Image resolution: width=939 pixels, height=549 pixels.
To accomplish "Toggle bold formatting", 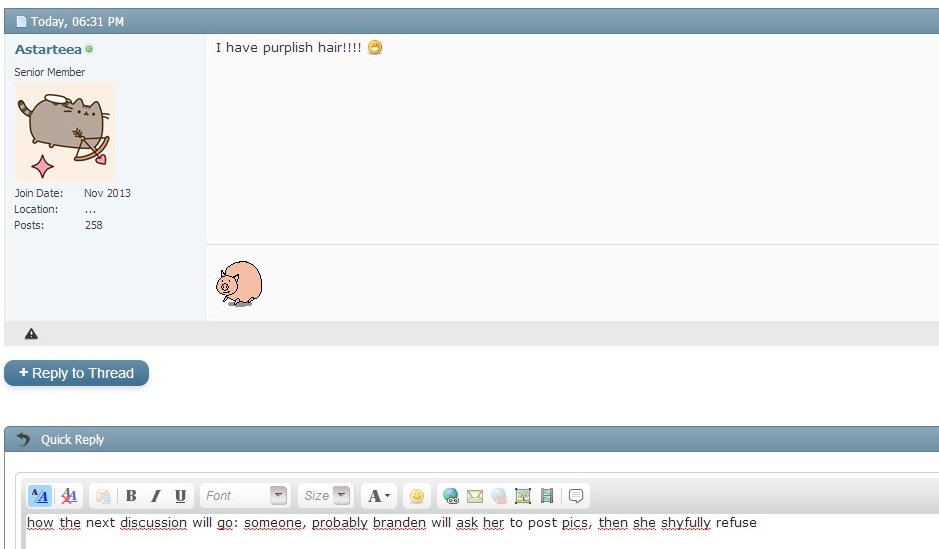I will pos(131,496).
